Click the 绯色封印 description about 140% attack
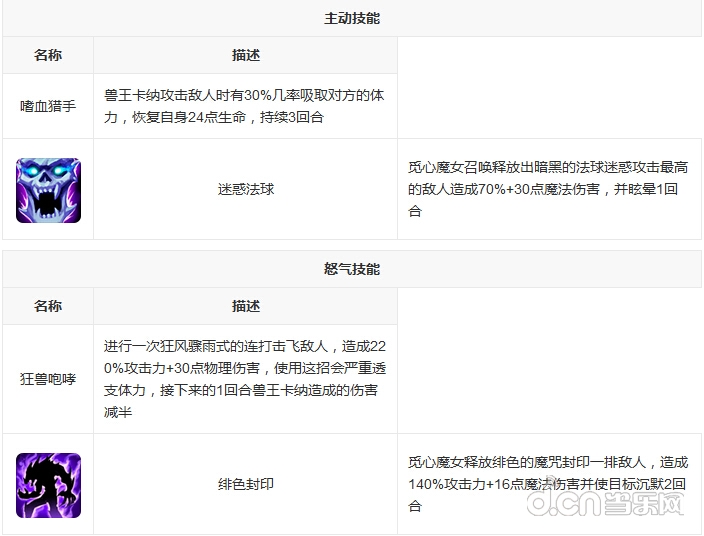 [x=548, y=485]
